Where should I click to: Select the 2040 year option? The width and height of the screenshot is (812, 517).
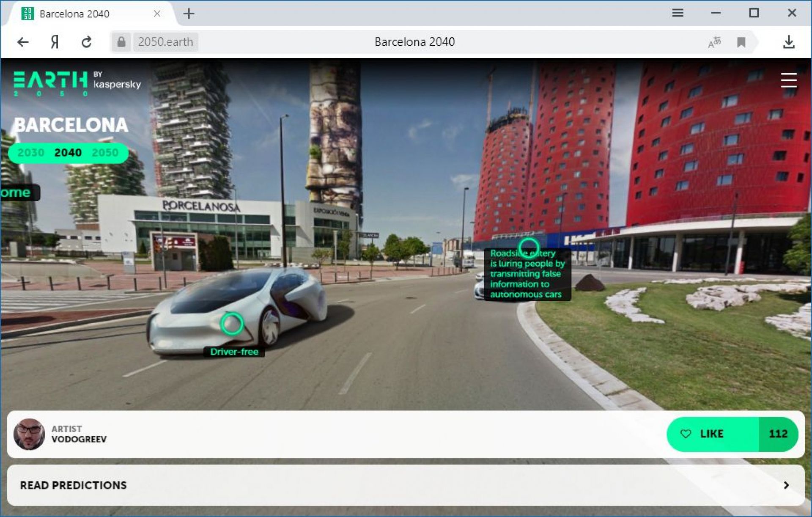(x=68, y=152)
